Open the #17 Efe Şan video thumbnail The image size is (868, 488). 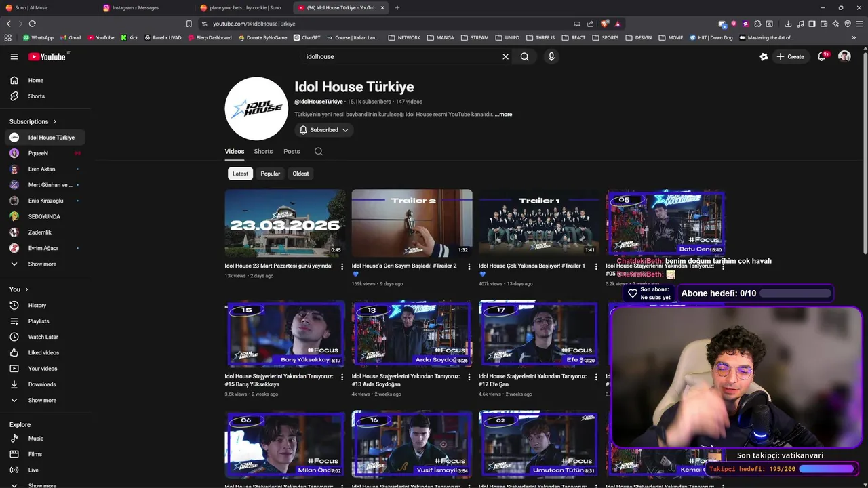(x=538, y=333)
